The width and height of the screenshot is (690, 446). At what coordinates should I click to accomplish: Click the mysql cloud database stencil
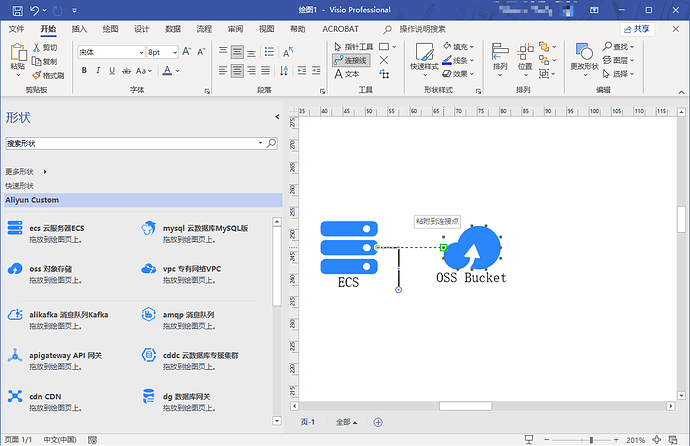tap(195, 233)
